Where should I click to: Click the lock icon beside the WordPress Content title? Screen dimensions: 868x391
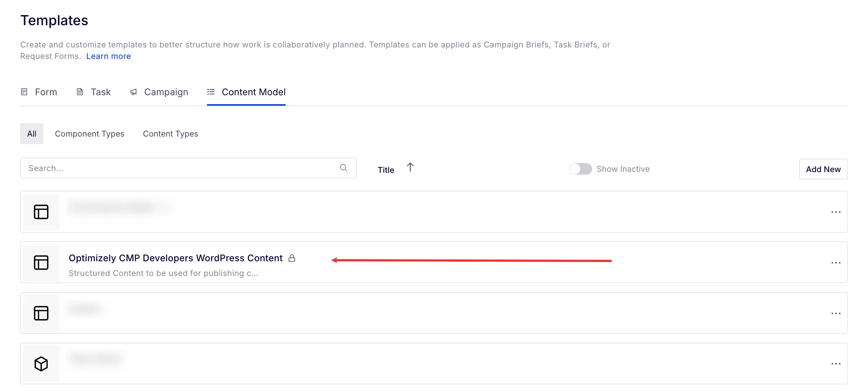pos(292,258)
